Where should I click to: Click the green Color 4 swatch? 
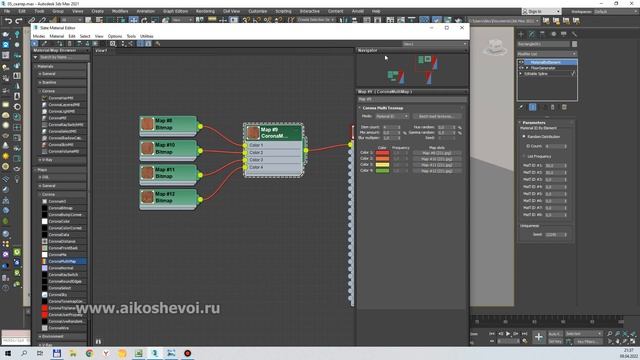click(x=382, y=171)
